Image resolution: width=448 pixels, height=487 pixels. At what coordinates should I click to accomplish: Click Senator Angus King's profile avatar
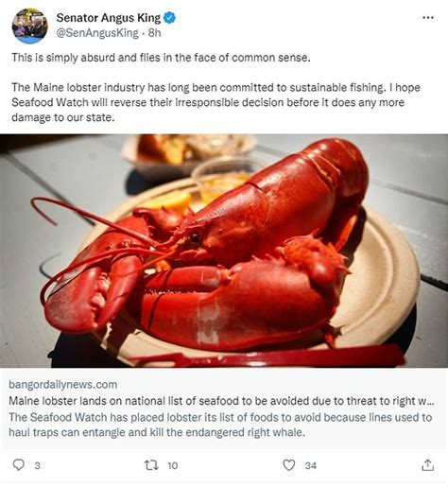click(30, 26)
